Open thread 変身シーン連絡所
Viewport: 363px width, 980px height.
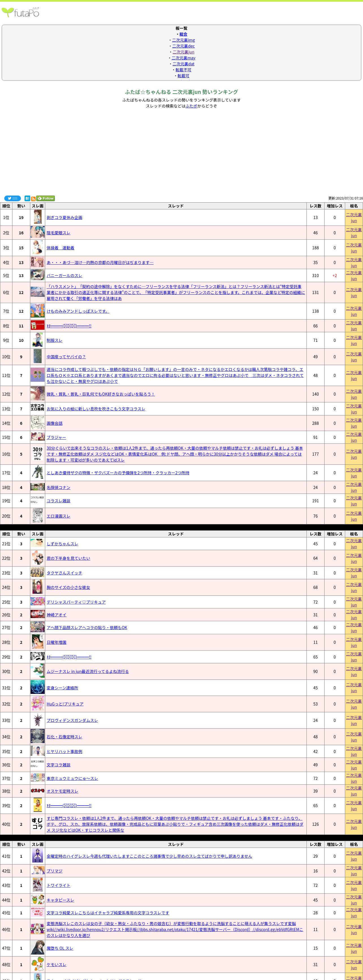tap(62, 688)
